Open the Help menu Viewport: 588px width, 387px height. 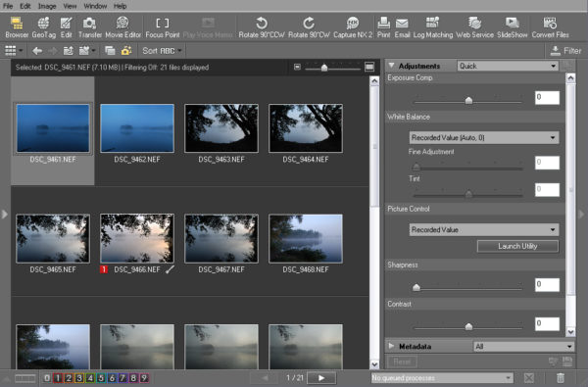point(120,6)
